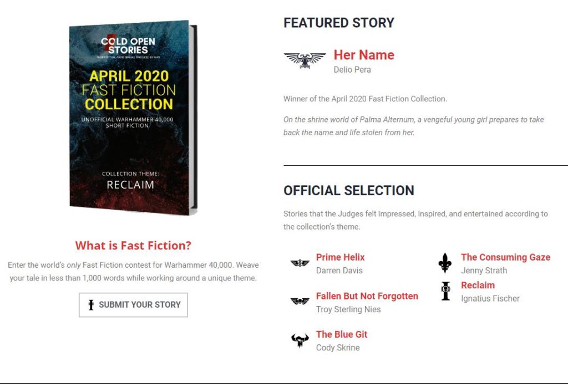
Task: Click the winged icon next to Prime Helix
Action: (x=300, y=263)
